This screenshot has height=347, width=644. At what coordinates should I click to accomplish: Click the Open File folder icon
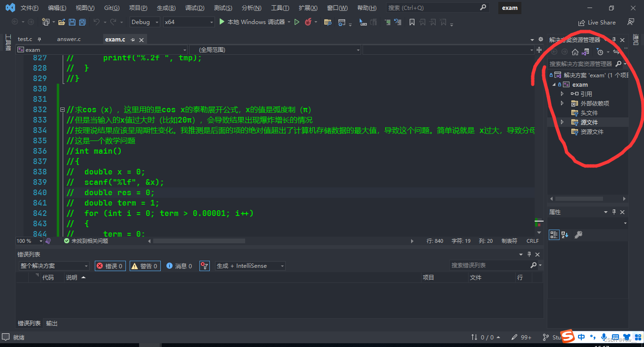pyautogui.click(x=61, y=22)
